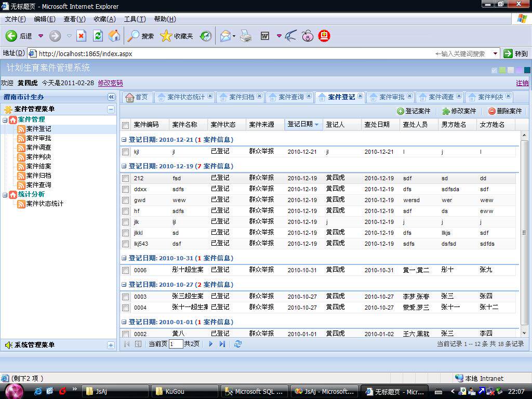Click the Modify Case puzzle icon

coord(446,111)
